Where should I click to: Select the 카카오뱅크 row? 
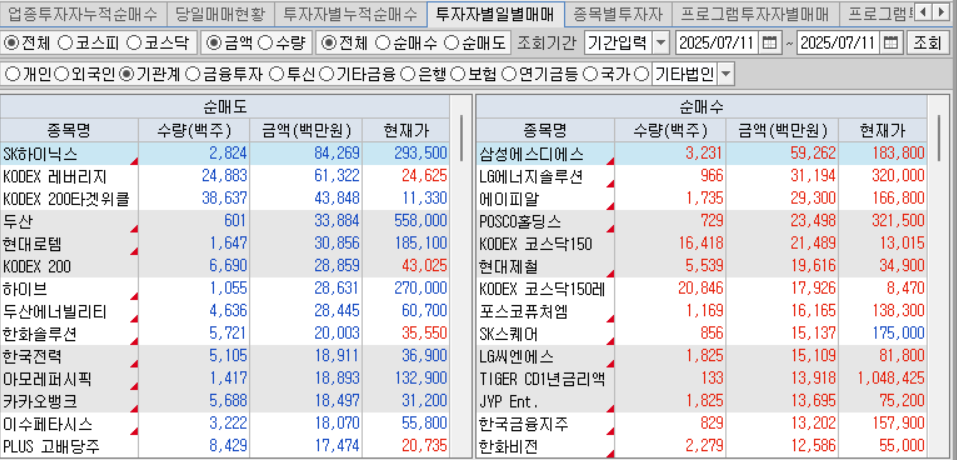tap(225, 402)
